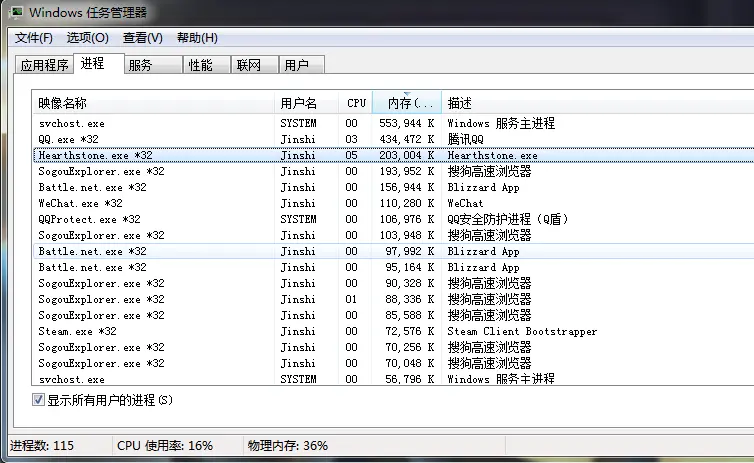The width and height of the screenshot is (754, 463).
Task: Select Battle.net.exe row using 156,944 K
Action: (x=393, y=188)
